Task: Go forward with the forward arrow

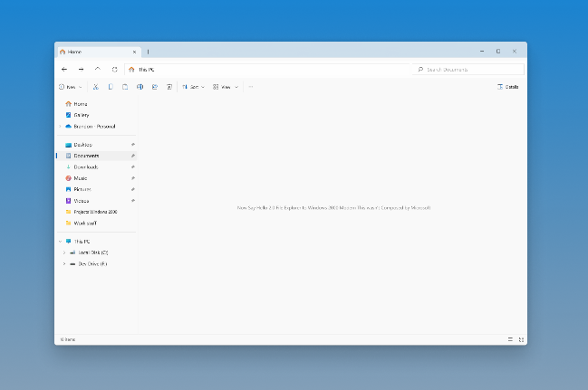Action: [81, 70]
